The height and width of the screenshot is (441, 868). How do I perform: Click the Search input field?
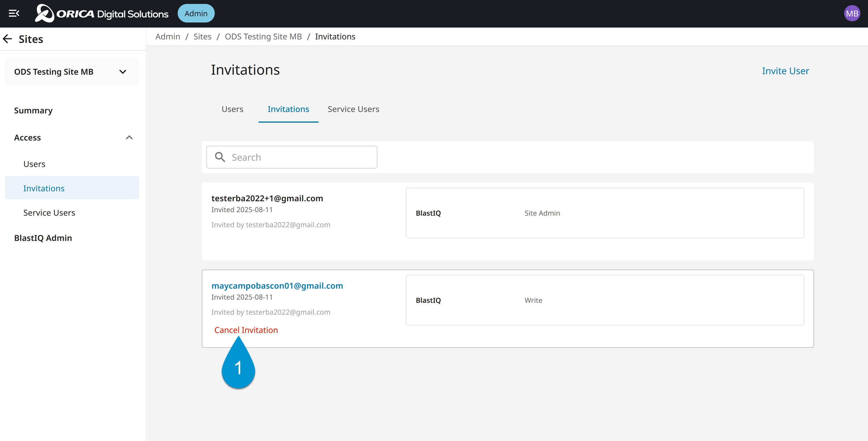(x=291, y=157)
